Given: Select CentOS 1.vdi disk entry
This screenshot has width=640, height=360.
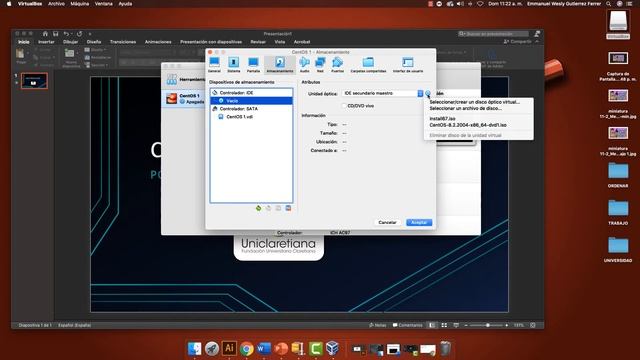Looking at the screenshot, I should (251, 117).
